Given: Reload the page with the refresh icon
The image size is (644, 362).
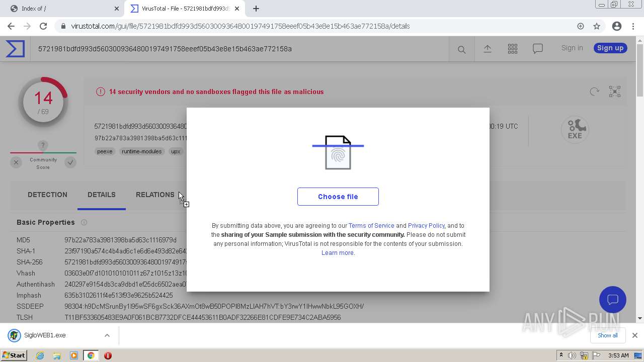Looking at the screenshot, I should tap(43, 26).
